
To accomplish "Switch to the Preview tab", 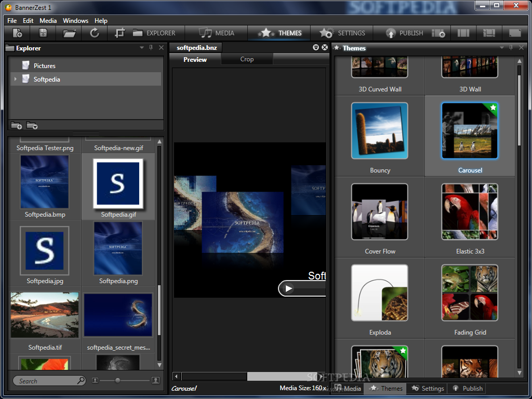I will 195,59.
